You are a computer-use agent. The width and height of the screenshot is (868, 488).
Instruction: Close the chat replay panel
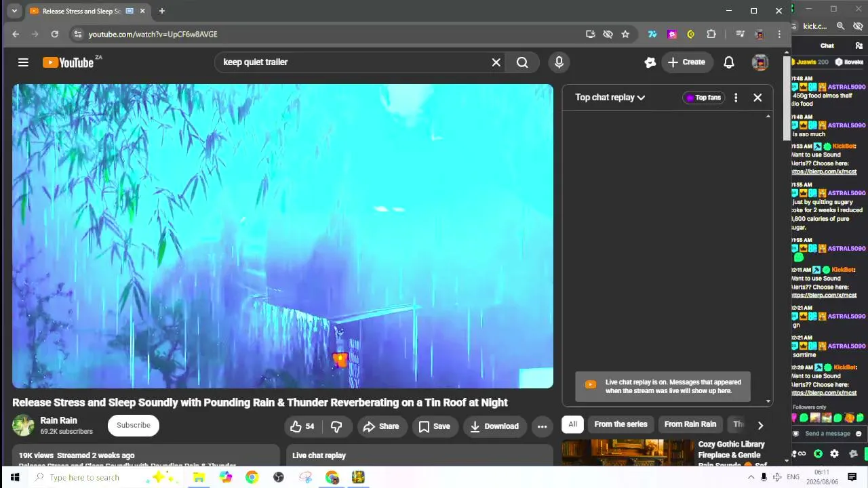point(757,98)
